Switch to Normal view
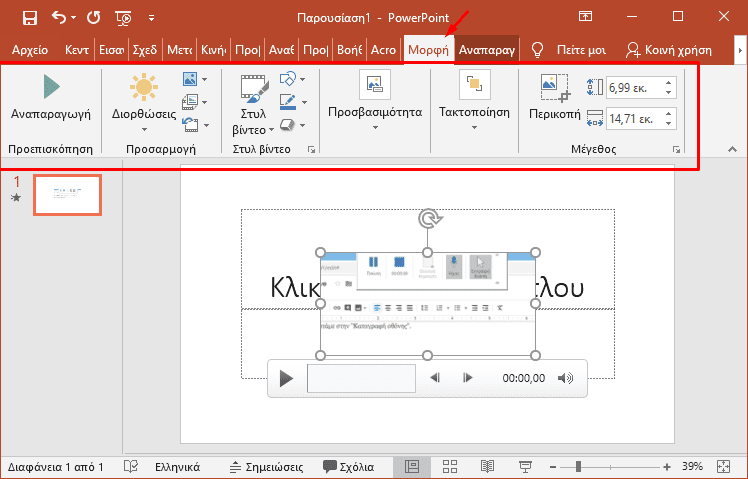Image resolution: width=748 pixels, height=479 pixels. point(412,467)
